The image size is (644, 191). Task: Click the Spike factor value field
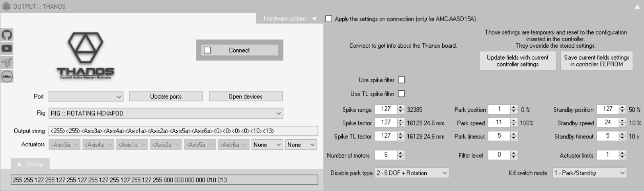point(386,122)
